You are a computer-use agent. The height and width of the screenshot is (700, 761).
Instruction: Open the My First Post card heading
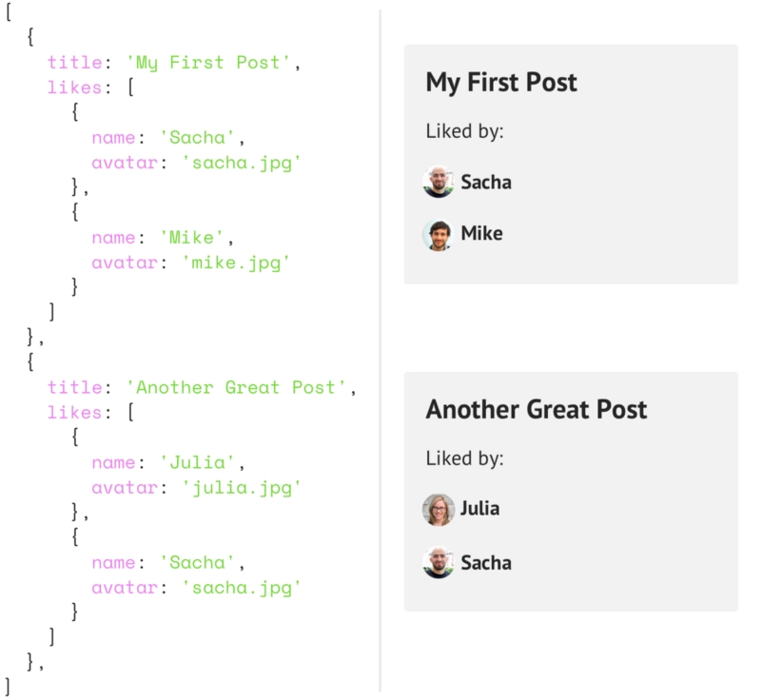coord(501,83)
